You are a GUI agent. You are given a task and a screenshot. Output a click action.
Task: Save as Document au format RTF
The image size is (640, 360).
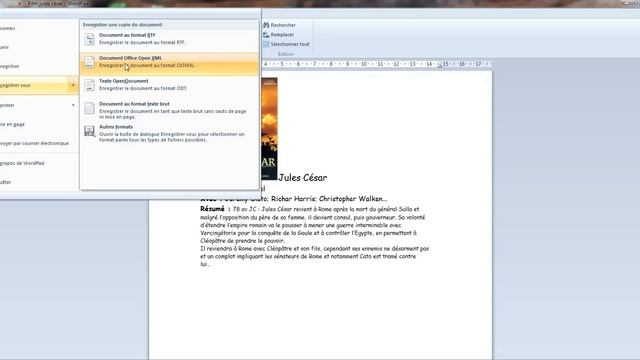coord(169,39)
